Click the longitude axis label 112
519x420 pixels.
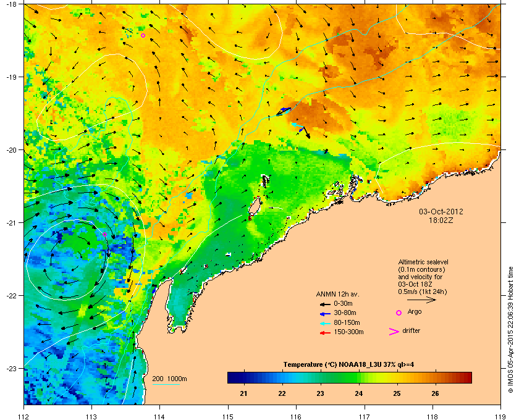point(24,416)
